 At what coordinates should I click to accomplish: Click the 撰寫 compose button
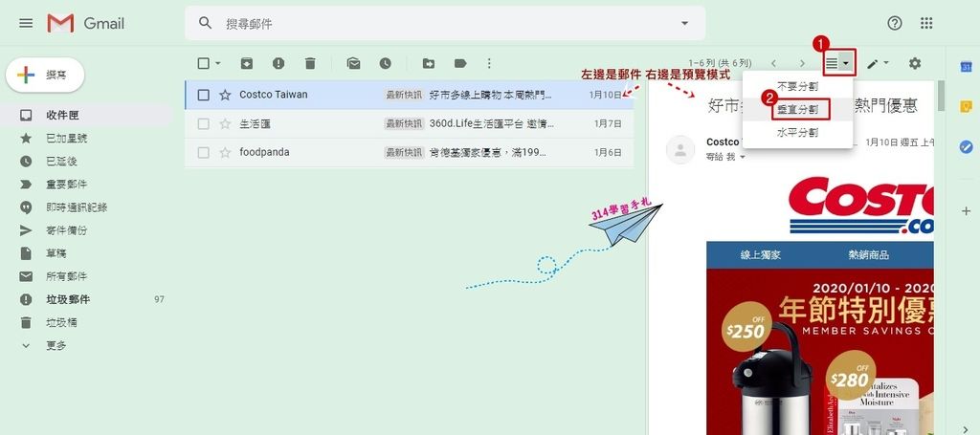45,75
